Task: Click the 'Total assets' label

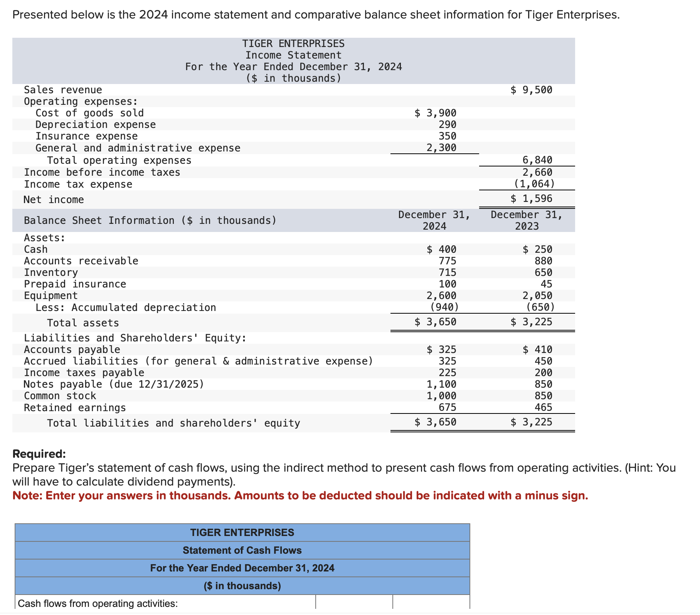Action: click(83, 323)
